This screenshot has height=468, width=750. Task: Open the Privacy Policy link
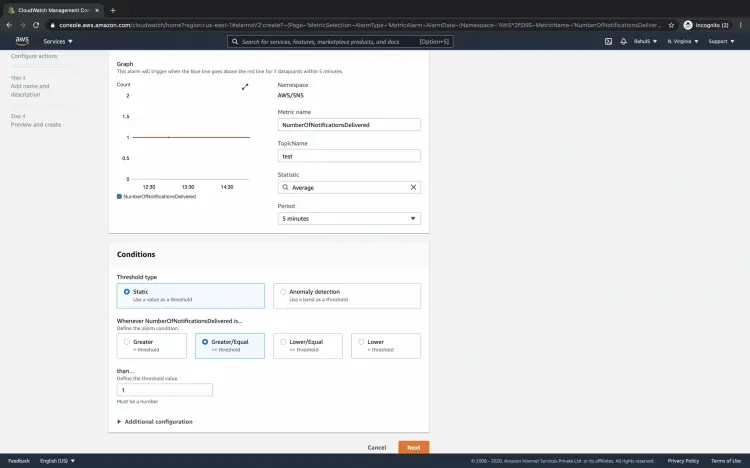[x=683, y=461]
